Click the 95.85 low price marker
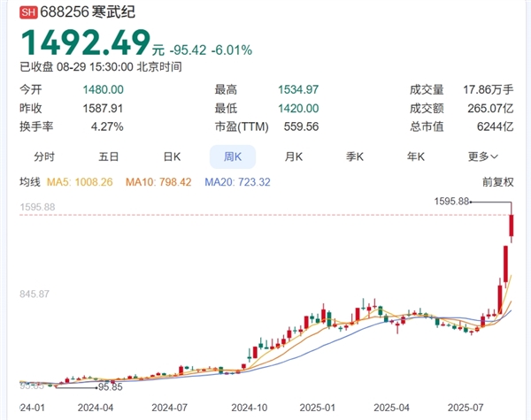The height and width of the screenshot is (420, 531). [110, 386]
